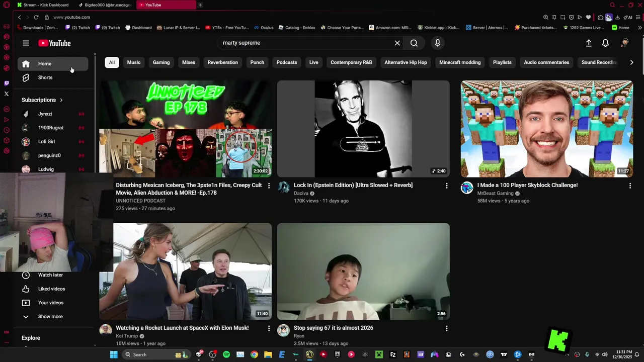Open the X icon in Opera sidebar
The image size is (644, 362).
(7, 94)
